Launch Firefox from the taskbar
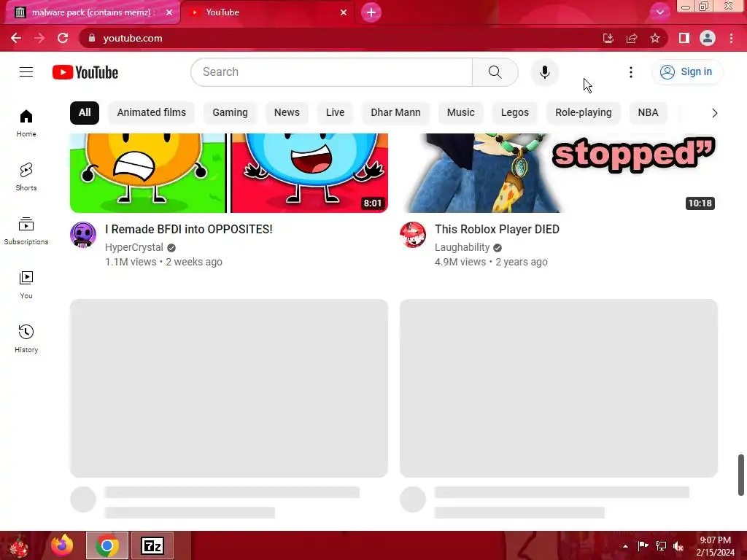Image resolution: width=747 pixels, height=560 pixels. tap(63, 545)
